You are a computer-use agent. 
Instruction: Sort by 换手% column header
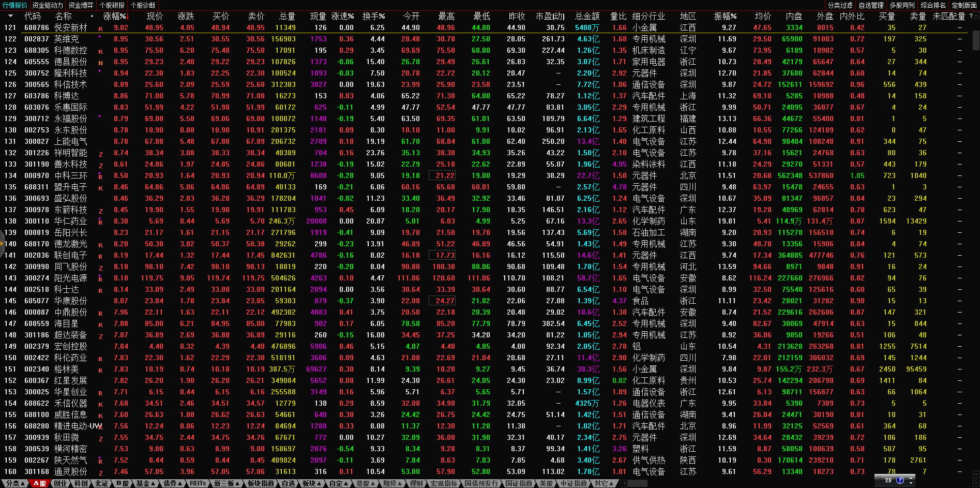[x=373, y=16]
